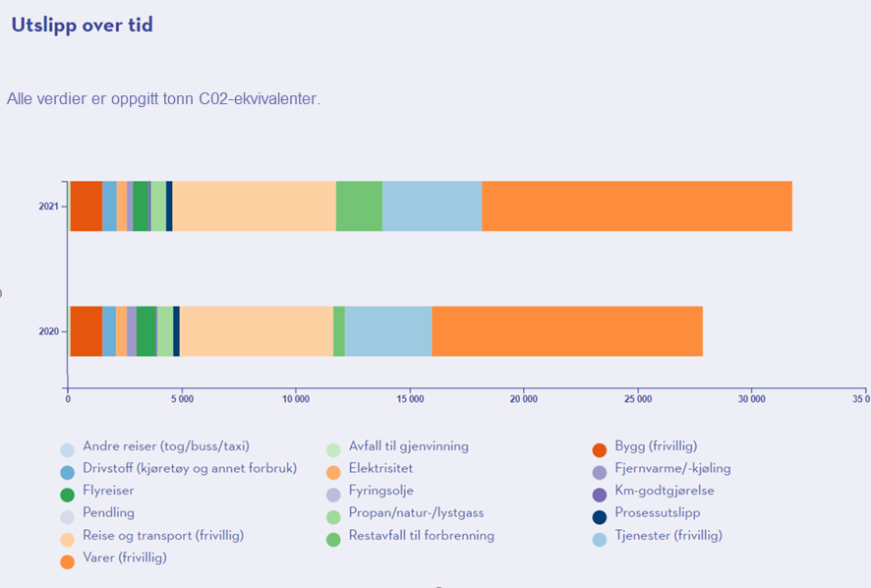Click the peach Reise og transport segment in 2020 bar
The width and height of the screenshot is (871, 588).
tap(256, 331)
